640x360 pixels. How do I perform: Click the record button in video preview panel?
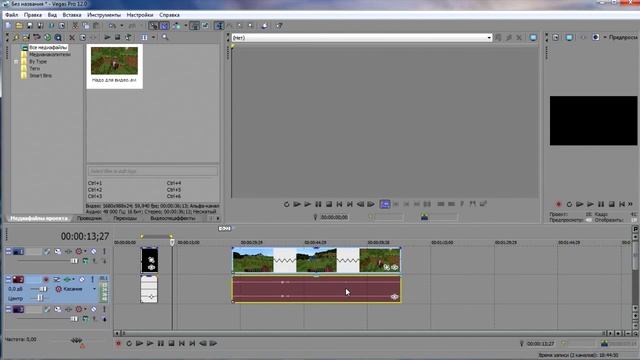(559, 204)
